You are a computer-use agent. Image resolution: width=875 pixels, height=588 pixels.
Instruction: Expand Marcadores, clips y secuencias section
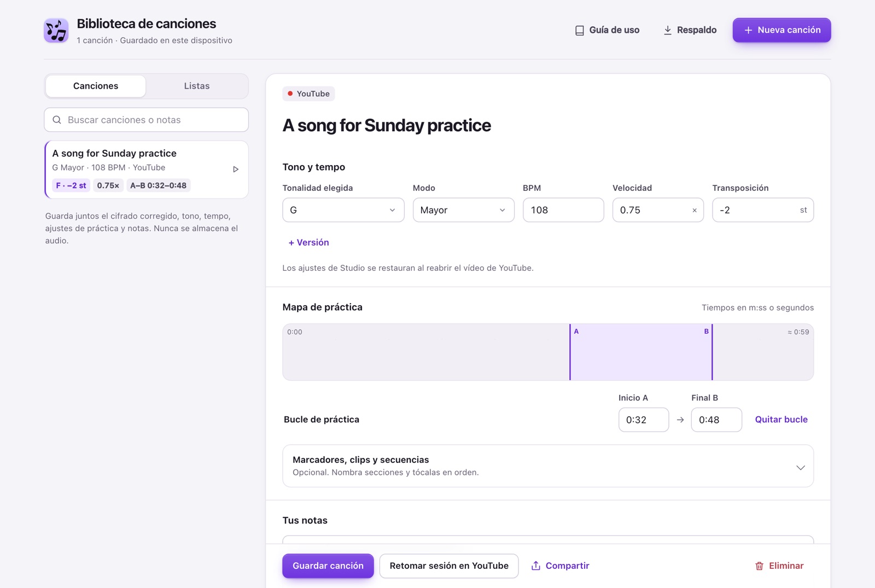point(548,466)
